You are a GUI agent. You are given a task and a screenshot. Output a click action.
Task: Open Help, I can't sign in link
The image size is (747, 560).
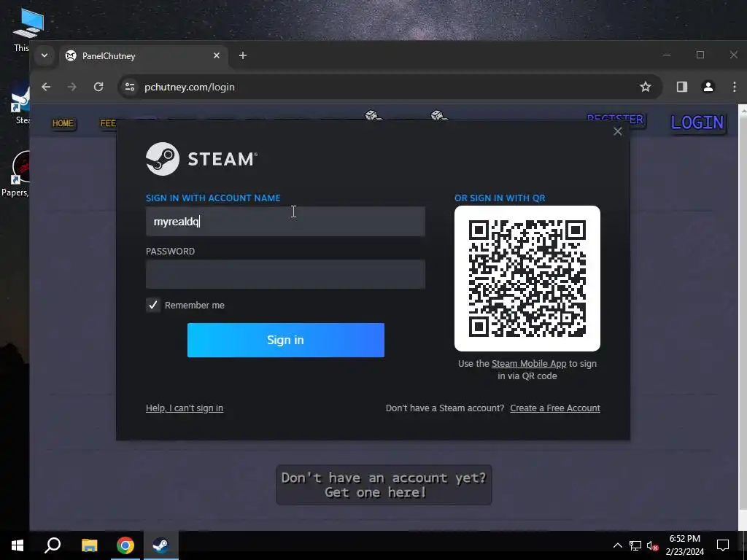point(185,408)
